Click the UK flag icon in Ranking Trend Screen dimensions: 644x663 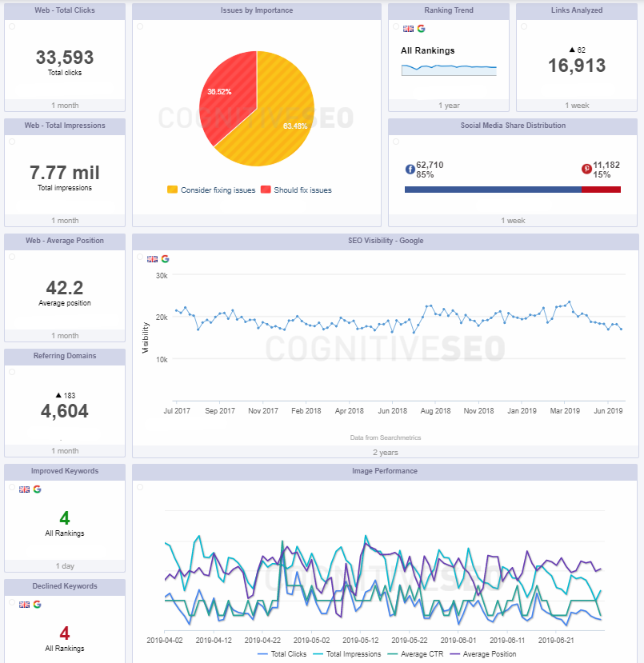[x=408, y=28]
